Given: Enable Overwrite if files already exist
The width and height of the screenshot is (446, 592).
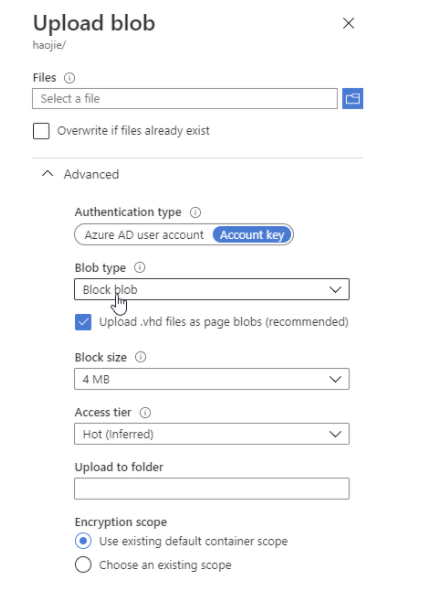Looking at the screenshot, I should 41,131.
